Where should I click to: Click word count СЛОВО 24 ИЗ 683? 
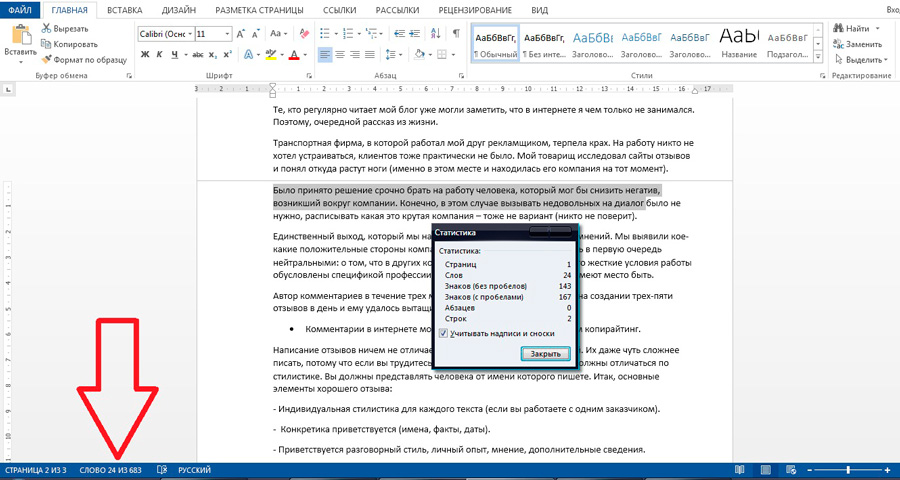click(x=110, y=470)
